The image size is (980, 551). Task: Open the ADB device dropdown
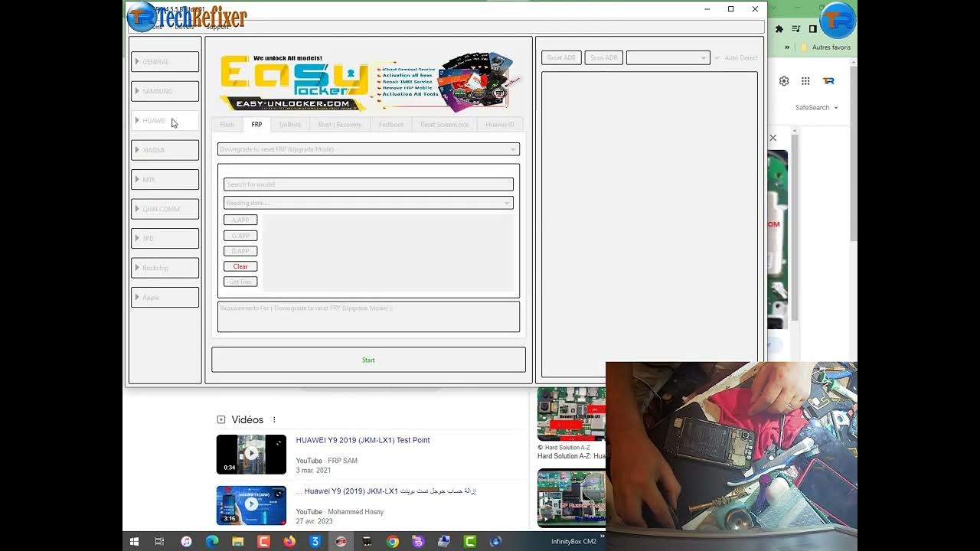(x=668, y=58)
